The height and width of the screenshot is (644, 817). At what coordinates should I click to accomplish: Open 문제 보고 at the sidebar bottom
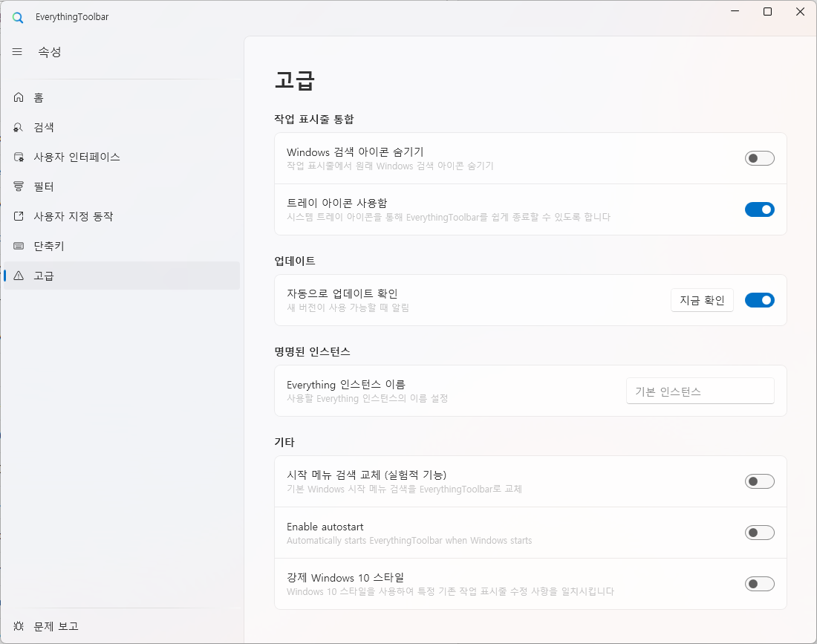[x=121, y=626]
